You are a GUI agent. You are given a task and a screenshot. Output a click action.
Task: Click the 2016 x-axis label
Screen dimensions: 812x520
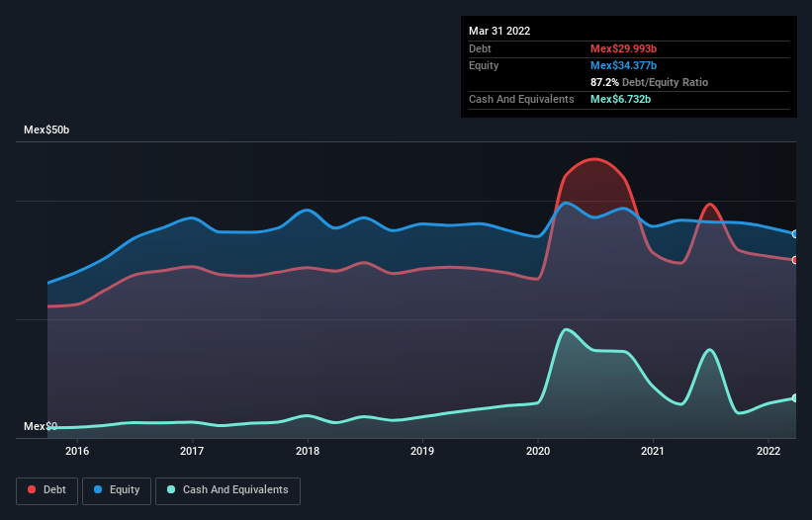pyautogui.click(x=77, y=451)
